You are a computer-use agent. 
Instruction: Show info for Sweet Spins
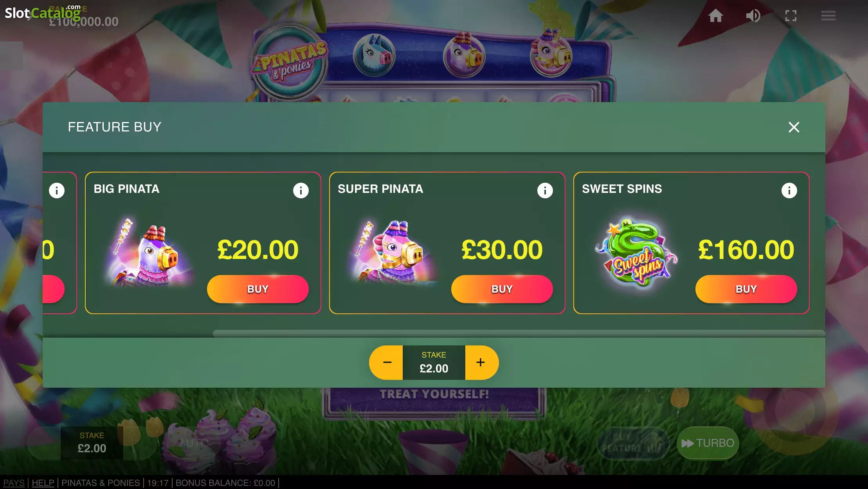[x=789, y=191]
